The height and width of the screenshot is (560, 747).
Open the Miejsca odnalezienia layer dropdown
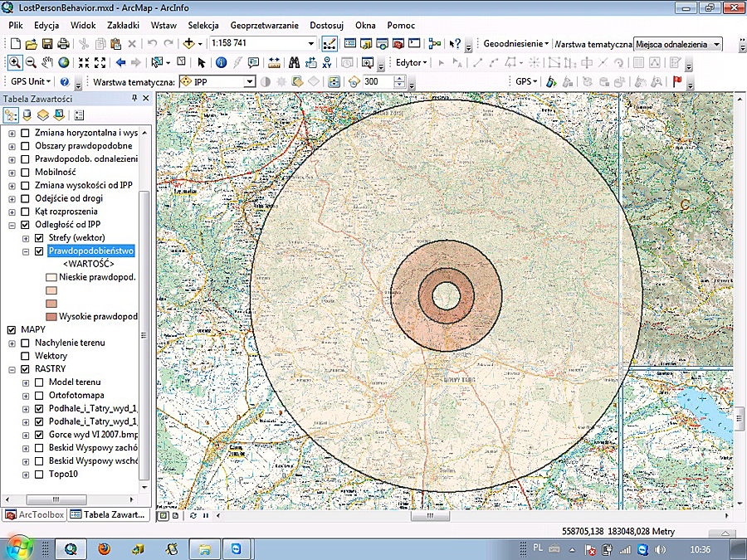pyautogui.click(x=716, y=44)
